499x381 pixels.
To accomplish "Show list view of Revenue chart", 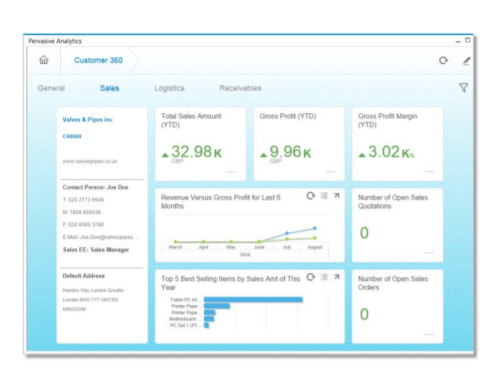I will click(x=324, y=196).
